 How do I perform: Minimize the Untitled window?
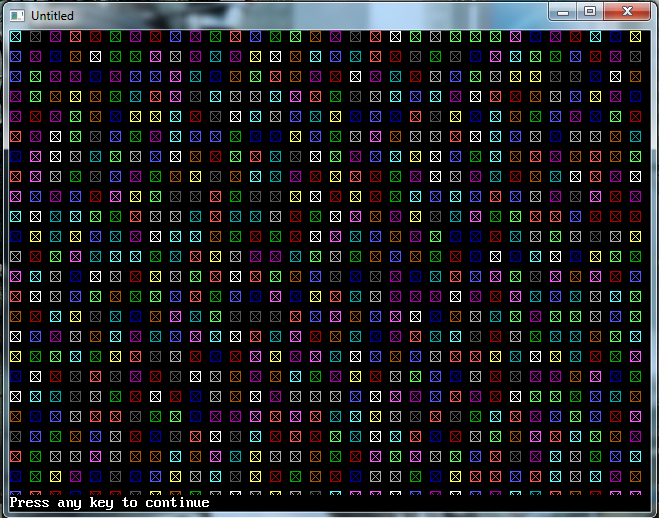tap(563, 12)
